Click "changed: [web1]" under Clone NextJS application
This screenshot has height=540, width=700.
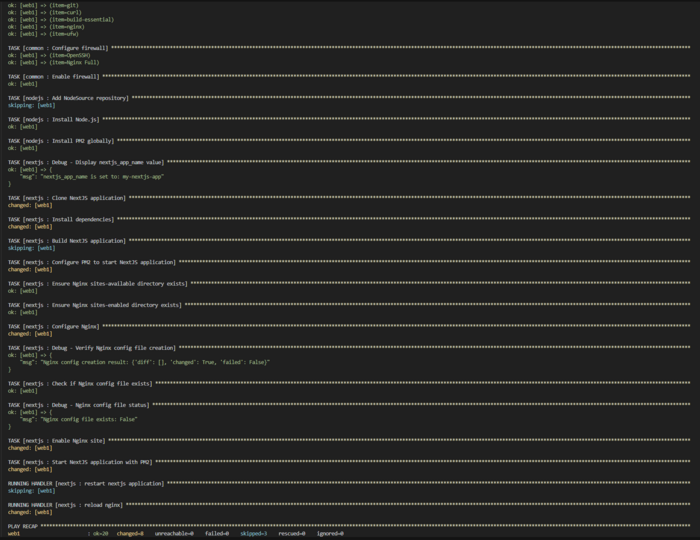coord(30,205)
